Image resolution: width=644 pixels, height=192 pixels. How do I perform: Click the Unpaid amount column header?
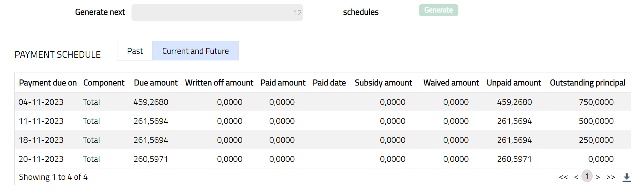(x=514, y=83)
